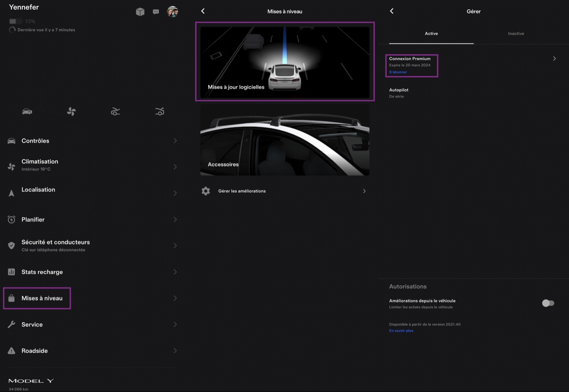
Task: Expand the Service row chevron
Action: pyautogui.click(x=175, y=324)
